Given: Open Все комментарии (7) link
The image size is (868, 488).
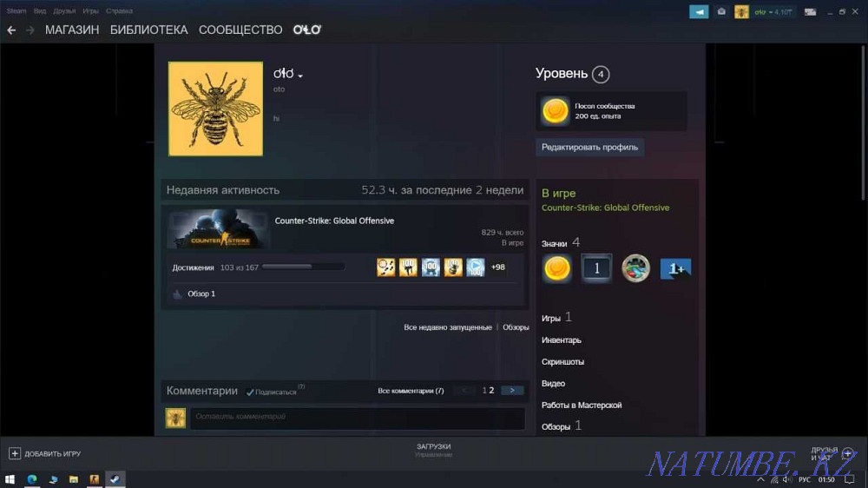Looking at the screenshot, I should click(x=411, y=391).
